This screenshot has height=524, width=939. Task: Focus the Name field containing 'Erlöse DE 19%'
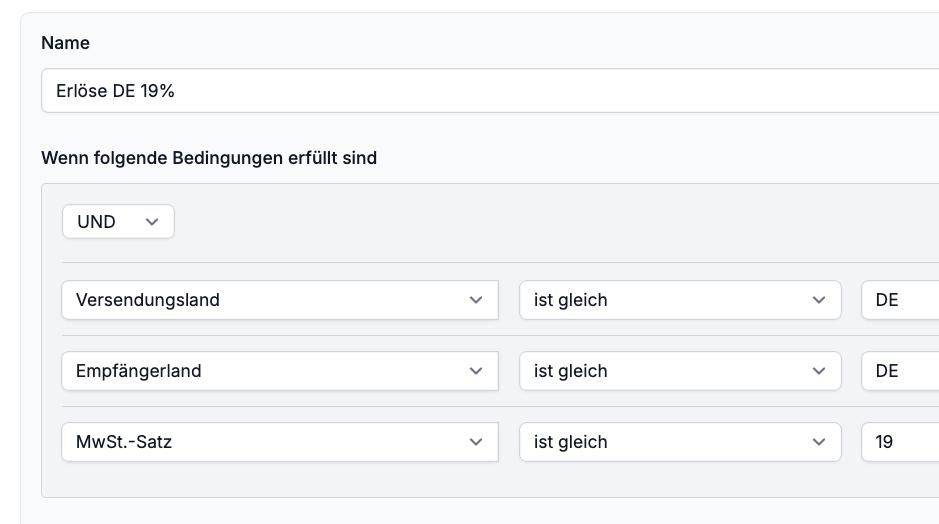[x=490, y=90]
